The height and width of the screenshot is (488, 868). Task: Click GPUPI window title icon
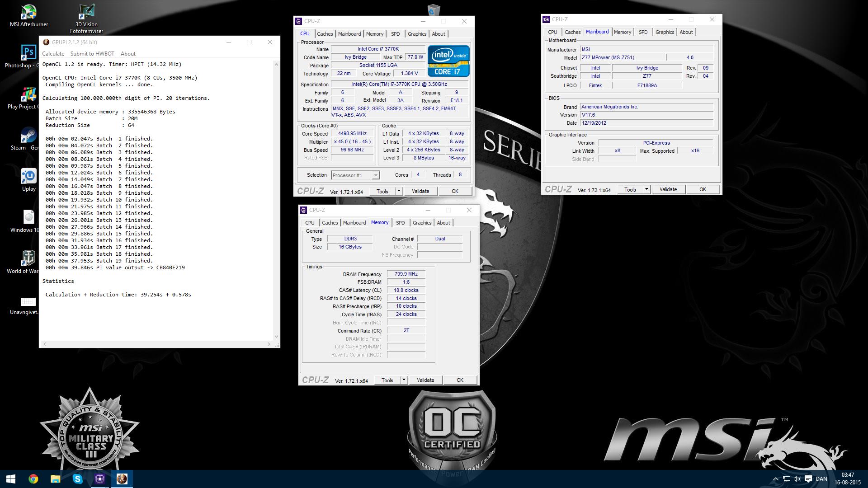[46, 42]
